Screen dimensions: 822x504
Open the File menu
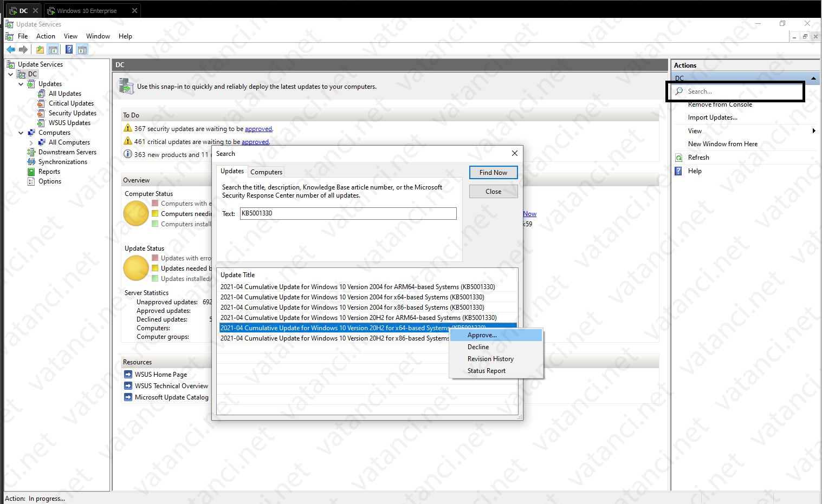[23, 36]
